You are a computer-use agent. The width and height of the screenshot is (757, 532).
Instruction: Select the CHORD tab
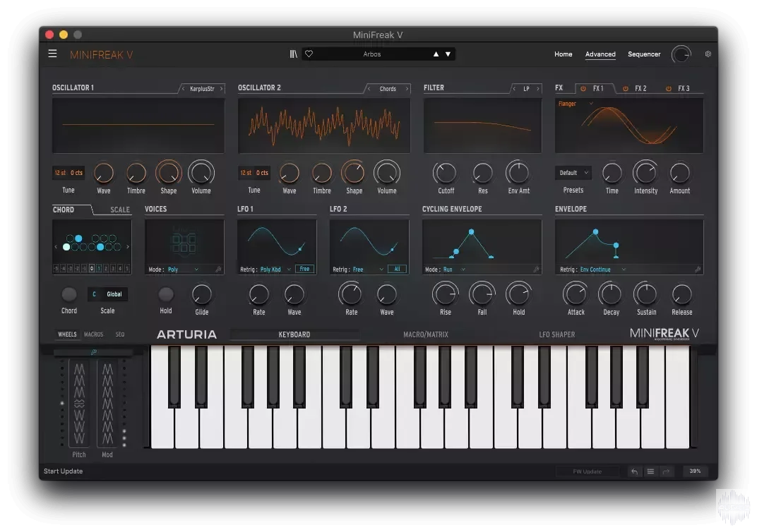tap(64, 210)
